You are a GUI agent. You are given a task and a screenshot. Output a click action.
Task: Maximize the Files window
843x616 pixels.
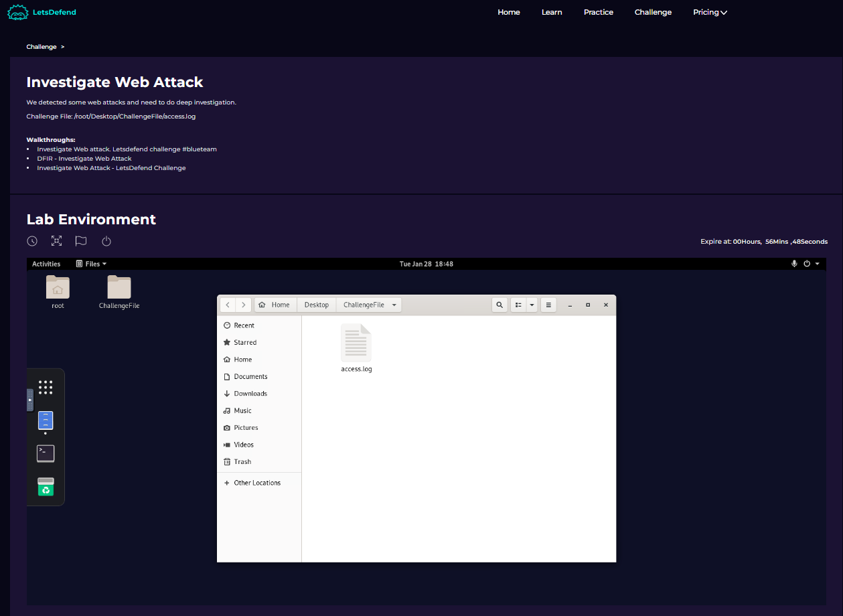(x=588, y=305)
